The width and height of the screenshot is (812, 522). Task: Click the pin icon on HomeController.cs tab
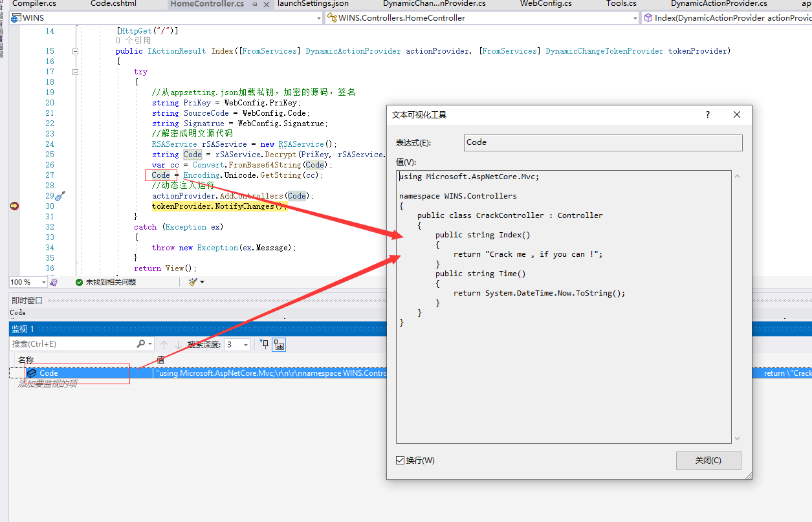click(254, 4)
